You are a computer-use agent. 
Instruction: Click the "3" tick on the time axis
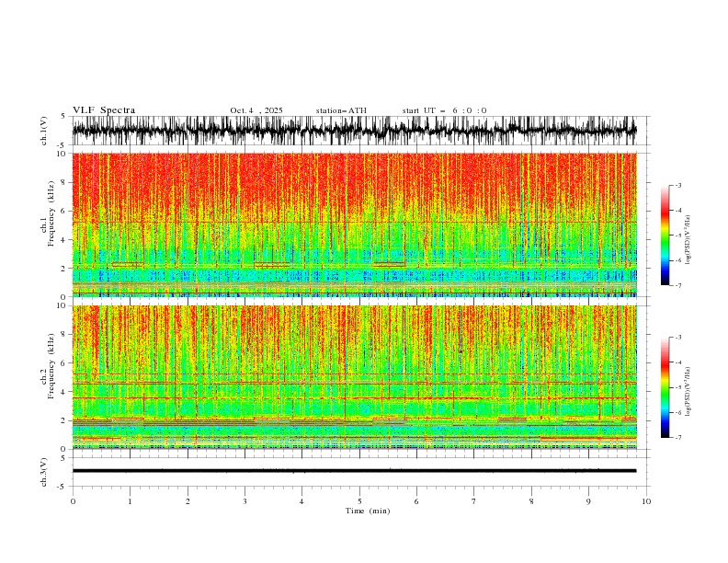point(245,501)
